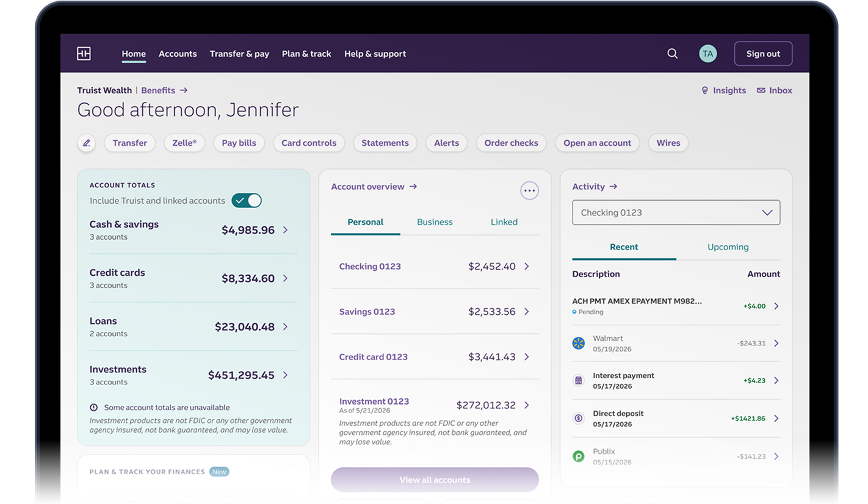
Task: Open the Checking 0123 account link
Action: click(x=370, y=267)
